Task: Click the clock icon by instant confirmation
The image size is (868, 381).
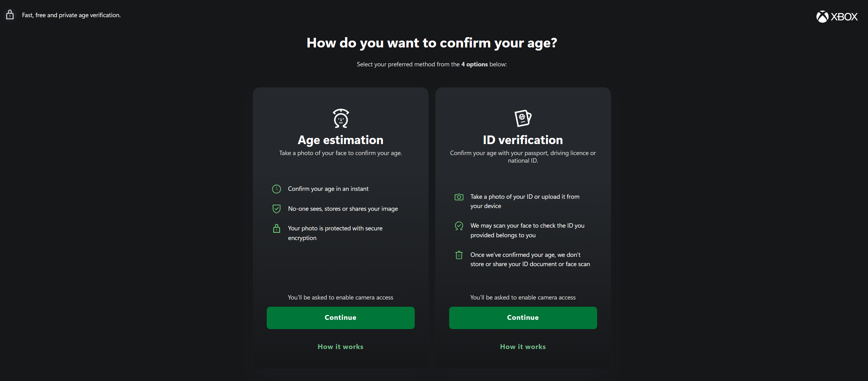Action: pyautogui.click(x=276, y=189)
